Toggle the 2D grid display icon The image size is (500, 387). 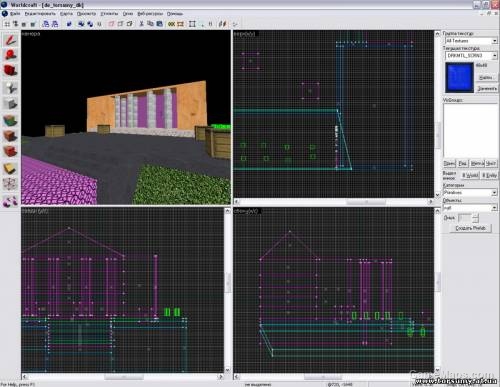(x=7, y=24)
